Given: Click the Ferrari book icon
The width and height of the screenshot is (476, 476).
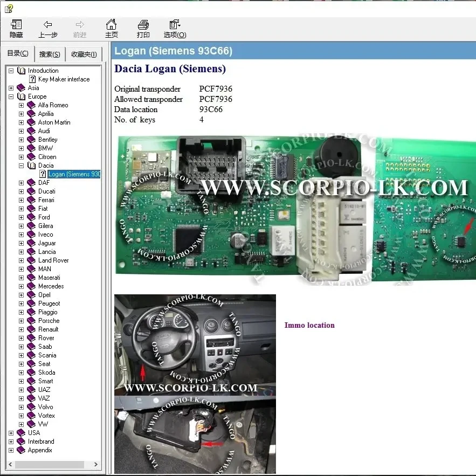Looking at the screenshot, I should [x=31, y=200].
